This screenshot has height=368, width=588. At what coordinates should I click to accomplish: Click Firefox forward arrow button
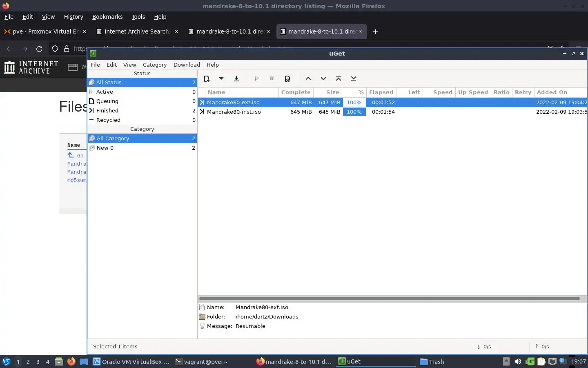[24, 49]
